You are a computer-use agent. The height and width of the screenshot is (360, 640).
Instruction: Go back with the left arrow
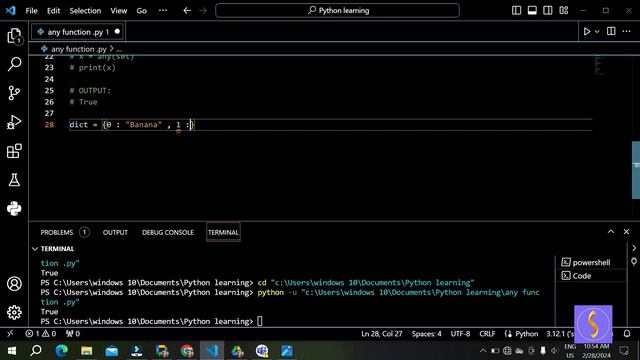coord(187,11)
